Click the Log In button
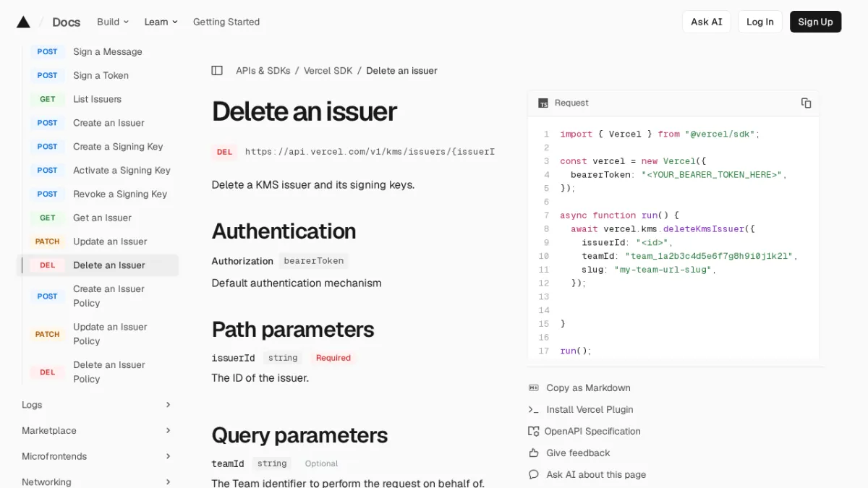The width and height of the screenshot is (868, 488). 759,22
